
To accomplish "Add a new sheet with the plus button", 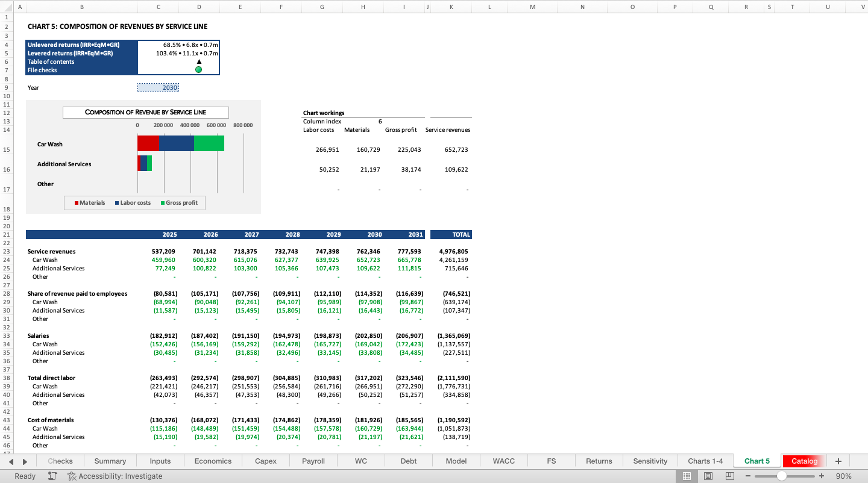I will (x=838, y=461).
